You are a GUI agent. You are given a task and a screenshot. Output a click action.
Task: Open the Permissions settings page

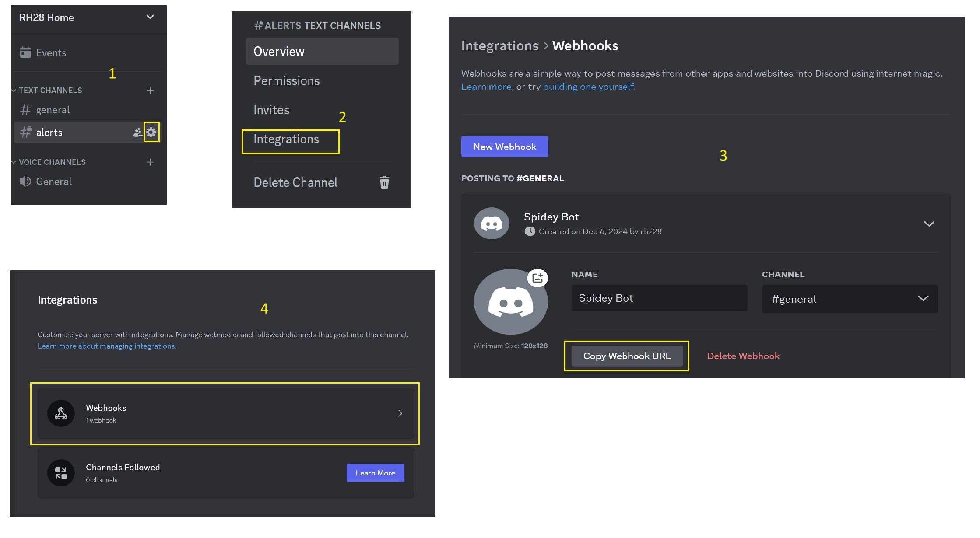click(286, 80)
